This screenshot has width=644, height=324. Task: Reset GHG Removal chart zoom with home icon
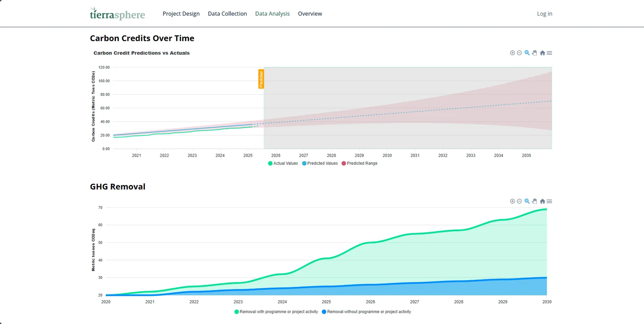[542, 201]
